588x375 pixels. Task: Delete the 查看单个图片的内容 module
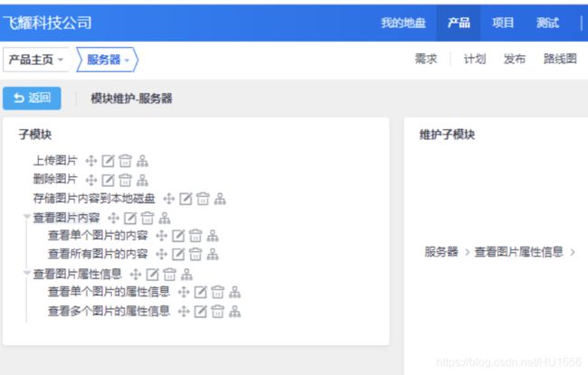195,236
